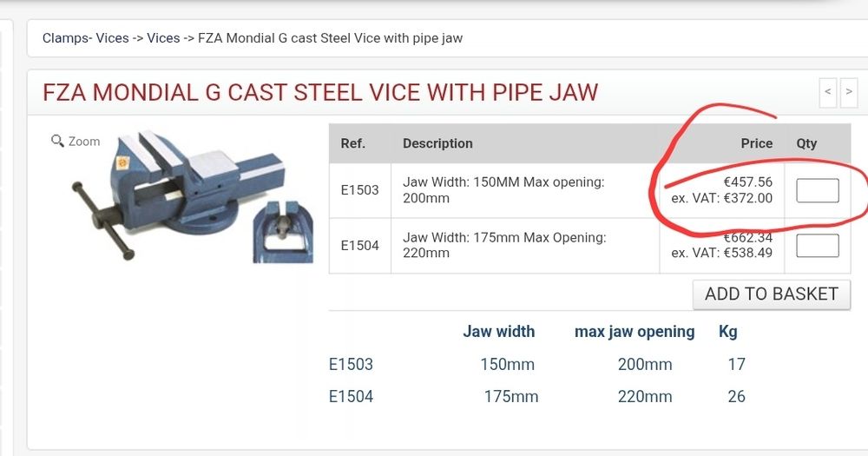Click the E1504 quantity input field
868x456 pixels.
coord(817,246)
